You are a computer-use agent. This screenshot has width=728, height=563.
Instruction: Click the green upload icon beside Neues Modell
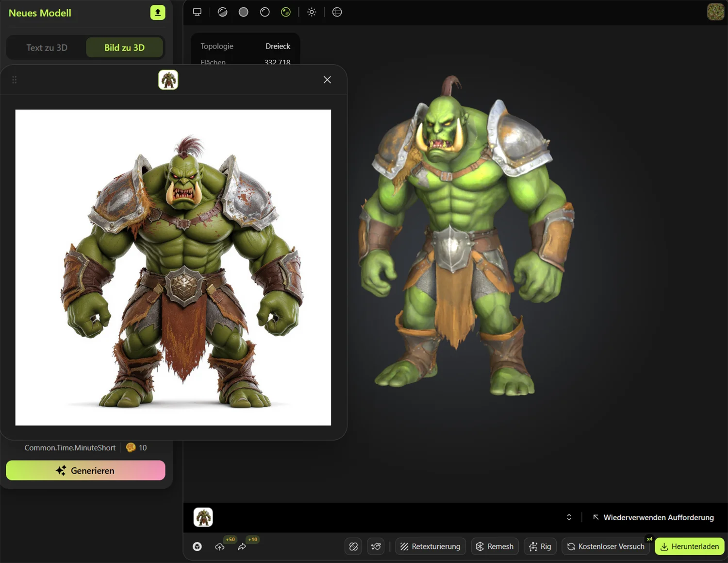coord(158,13)
